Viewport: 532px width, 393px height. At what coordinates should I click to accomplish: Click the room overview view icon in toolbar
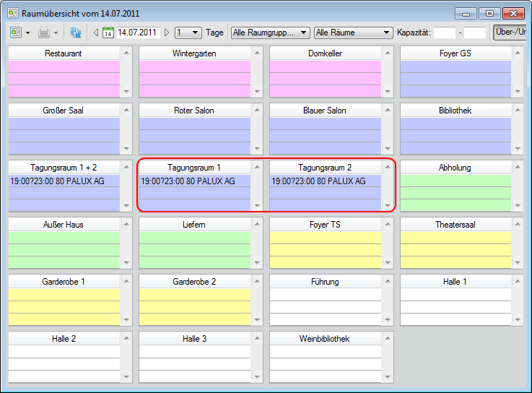(16, 33)
